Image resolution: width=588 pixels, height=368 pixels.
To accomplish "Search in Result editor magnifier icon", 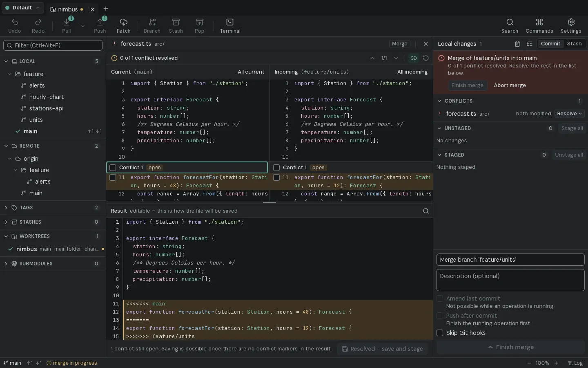I will pos(426,211).
